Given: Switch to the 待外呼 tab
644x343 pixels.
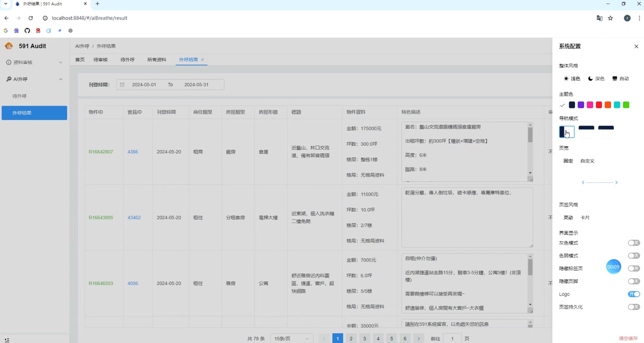Looking at the screenshot, I should [x=127, y=60].
